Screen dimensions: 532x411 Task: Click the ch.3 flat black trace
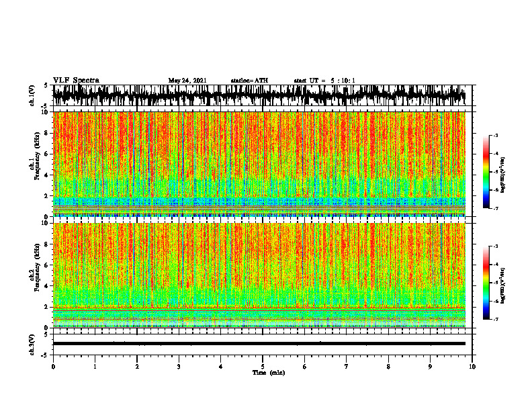coord(259,344)
